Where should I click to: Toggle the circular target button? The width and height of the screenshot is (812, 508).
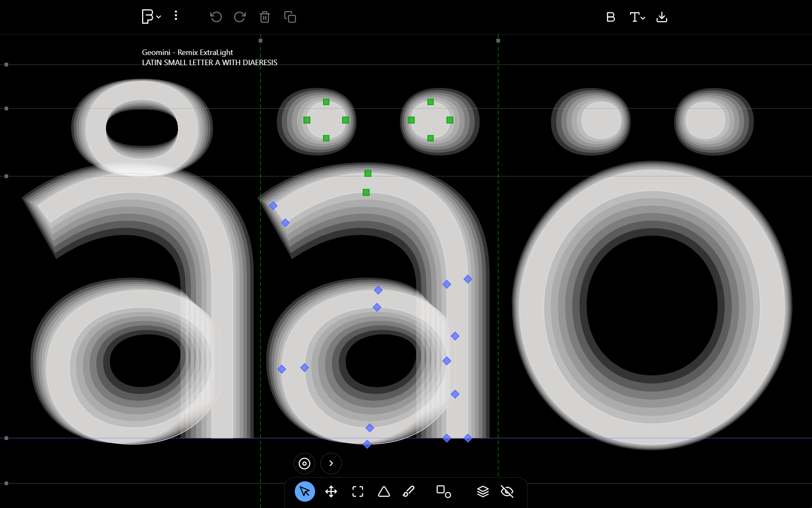pos(304,464)
